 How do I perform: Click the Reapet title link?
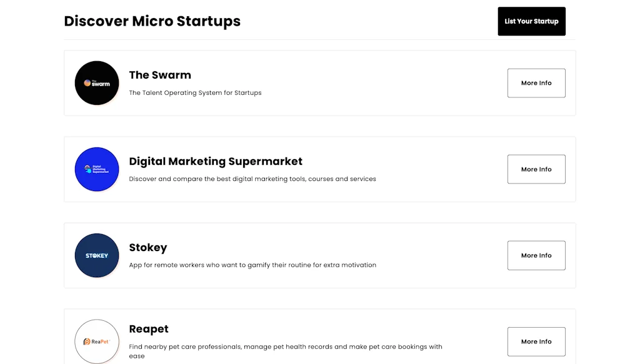[x=149, y=329]
